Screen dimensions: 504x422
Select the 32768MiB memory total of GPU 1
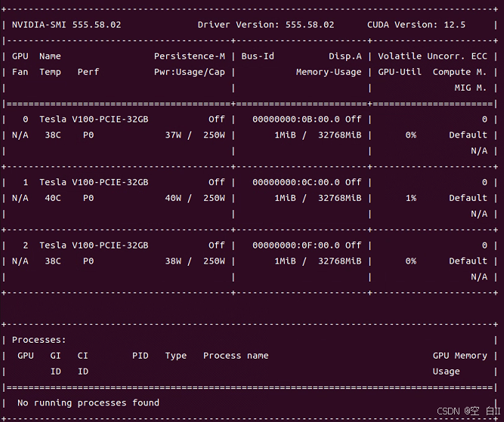click(x=340, y=198)
